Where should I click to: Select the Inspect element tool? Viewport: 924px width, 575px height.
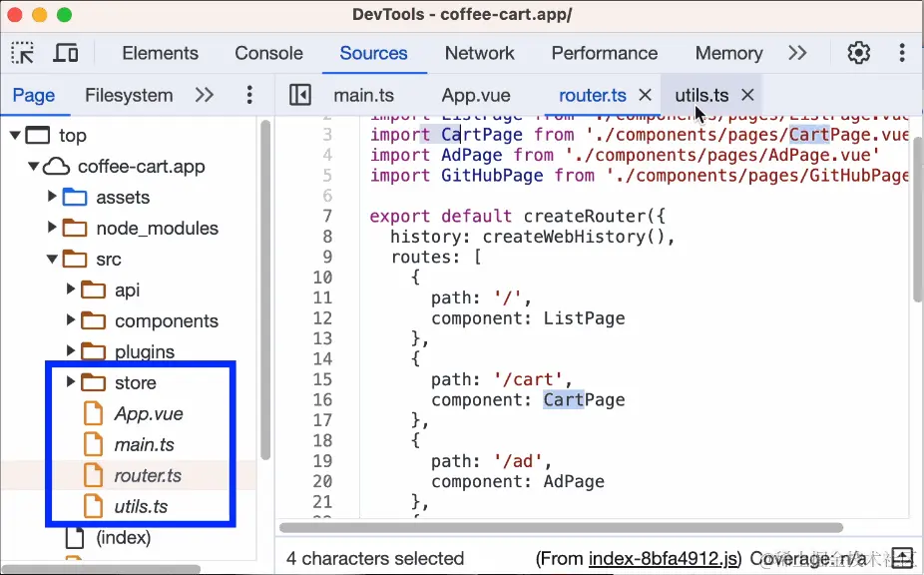pos(22,51)
